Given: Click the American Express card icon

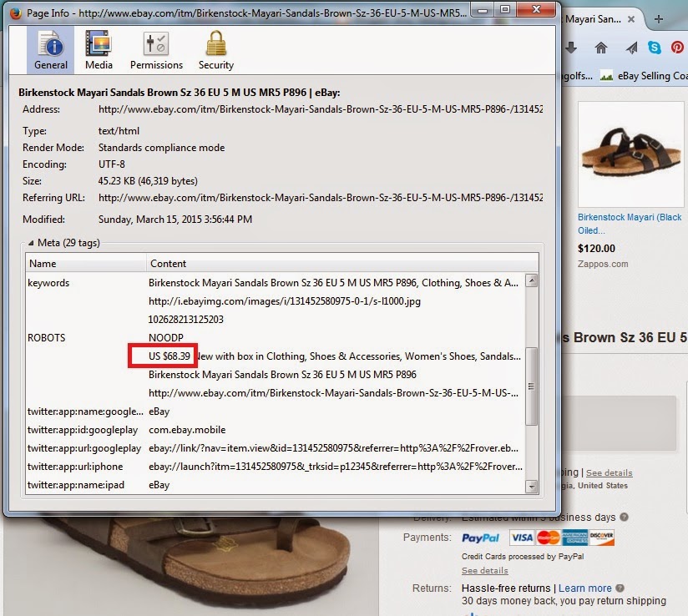Looking at the screenshot, I should coord(574,538).
